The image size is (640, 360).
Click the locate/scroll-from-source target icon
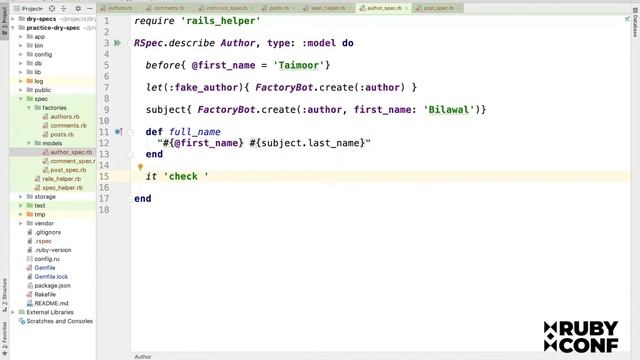tap(52, 8)
